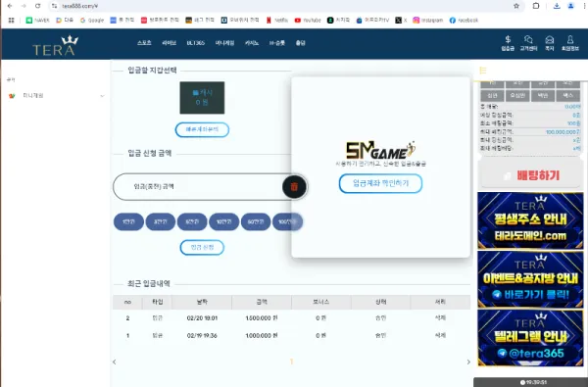This screenshot has height=387, width=588.
Task: Open the H-슬롯 menu
Action: [277, 43]
